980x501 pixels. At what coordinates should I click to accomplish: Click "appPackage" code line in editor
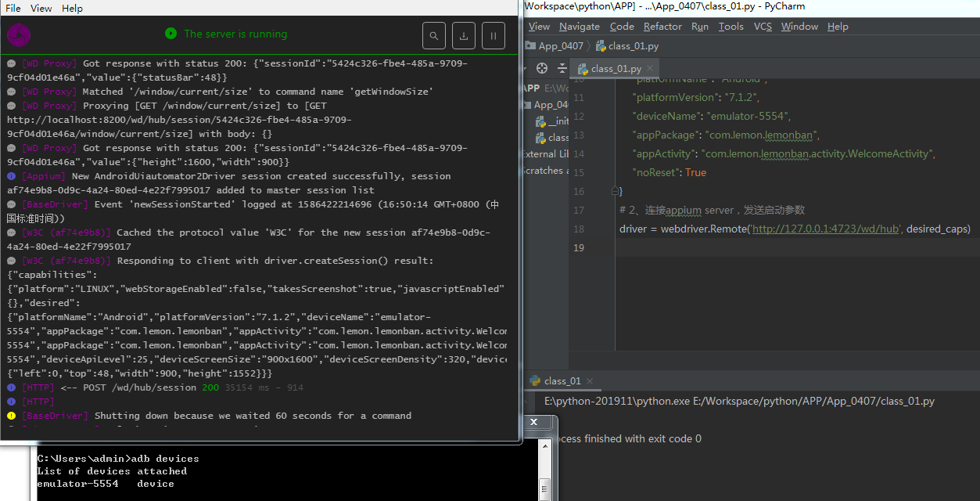[x=725, y=135]
